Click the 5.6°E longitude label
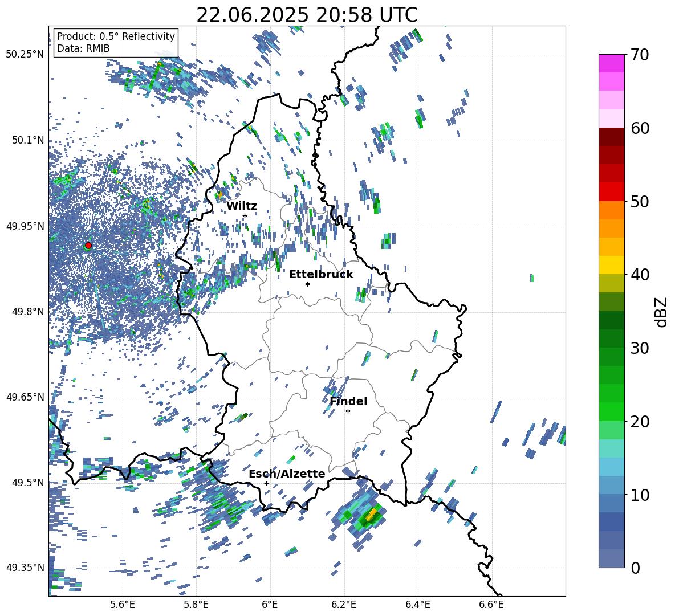This screenshot has height=616, width=675. coord(123,605)
